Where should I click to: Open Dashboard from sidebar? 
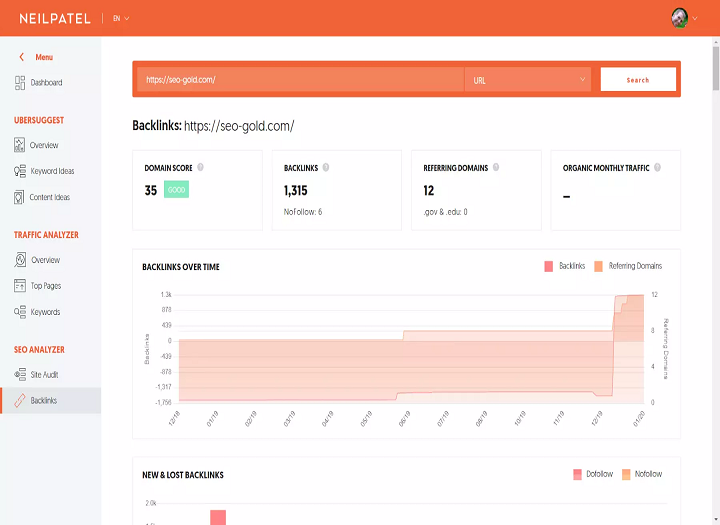[x=46, y=83]
